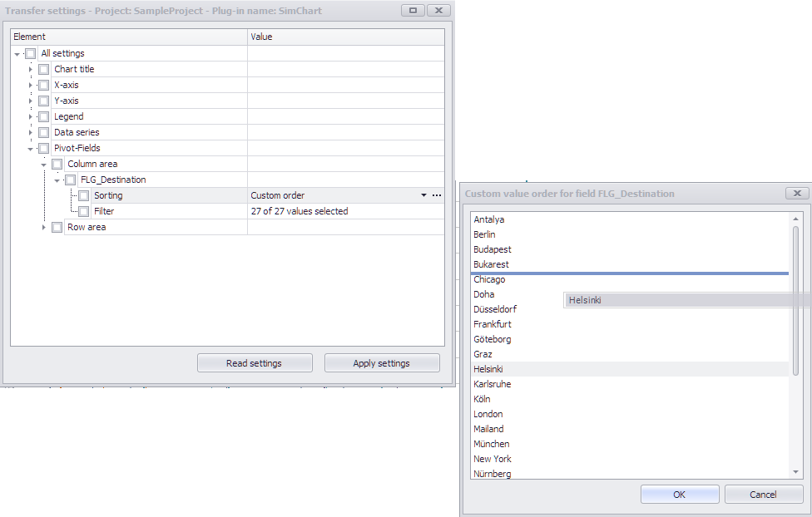The width and height of the screenshot is (812, 517).
Task: Expand the Row area node
Action: [x=43, y=227]
